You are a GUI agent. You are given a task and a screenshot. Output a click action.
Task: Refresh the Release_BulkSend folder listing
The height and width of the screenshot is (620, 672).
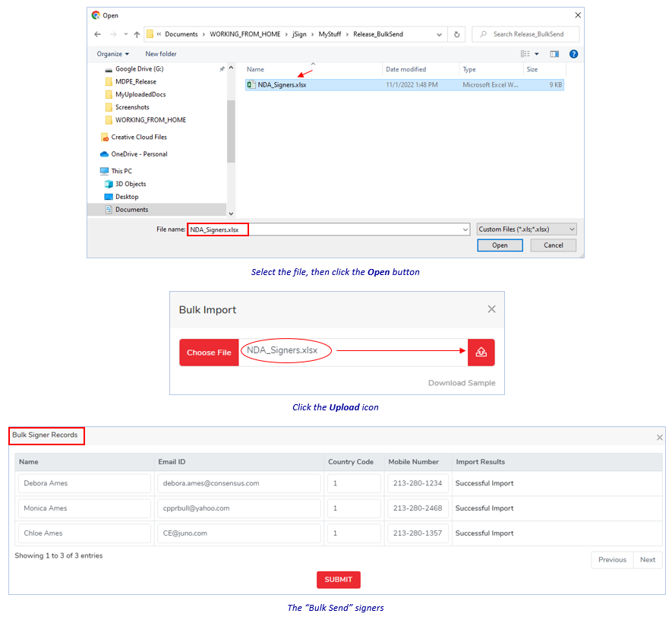[456, 34]
